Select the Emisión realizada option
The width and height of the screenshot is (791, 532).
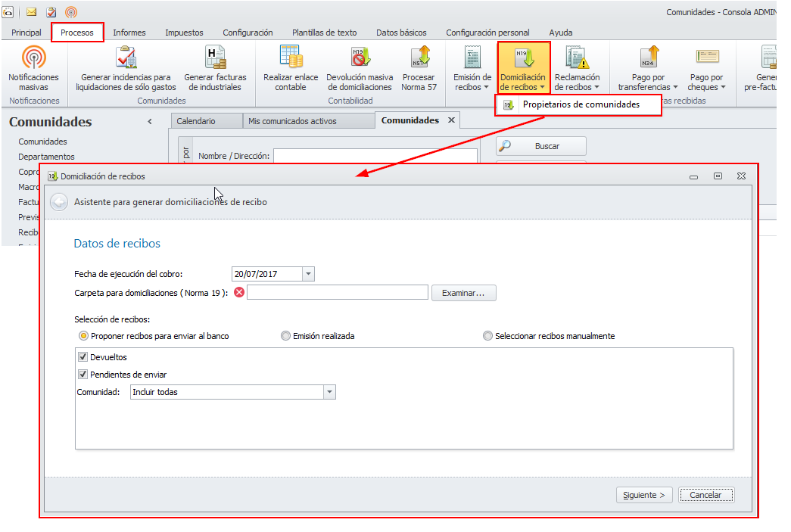click(285, 336)
